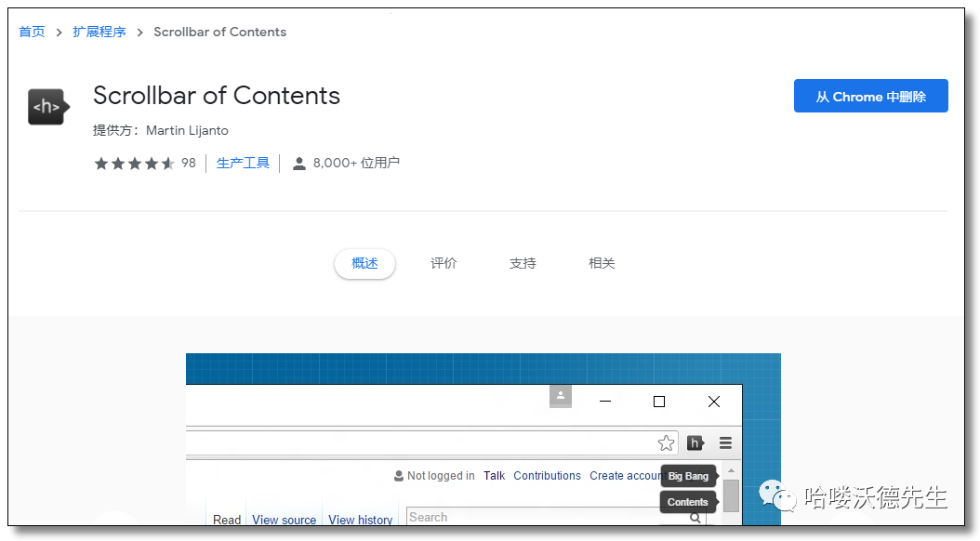Click the View source tab in preview
The image size is (980, 541).
(x=285, y=520)
